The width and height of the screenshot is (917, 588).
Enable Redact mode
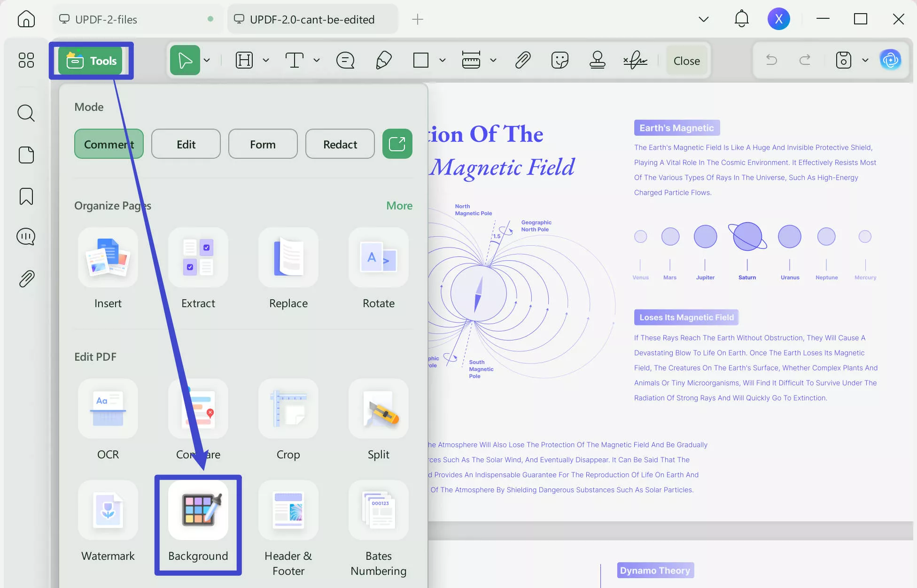(340, 144)
